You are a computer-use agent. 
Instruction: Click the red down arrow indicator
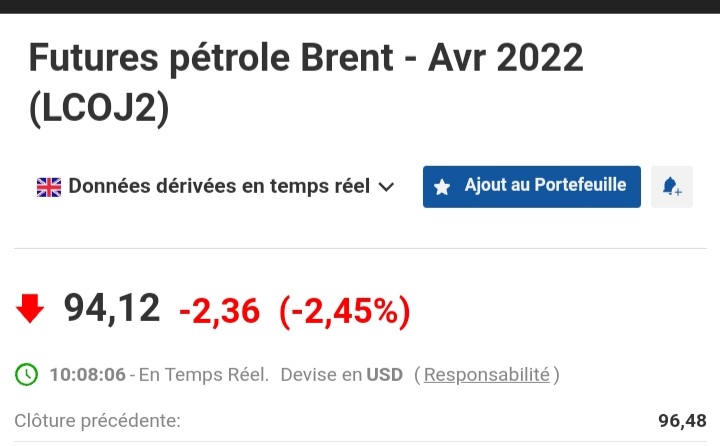tap(31, 310)
